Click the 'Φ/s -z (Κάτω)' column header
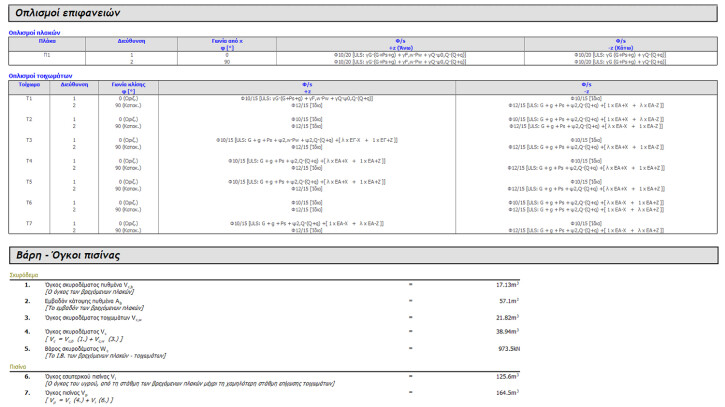Viewport: 725px width, 407px height. point(620,43)
